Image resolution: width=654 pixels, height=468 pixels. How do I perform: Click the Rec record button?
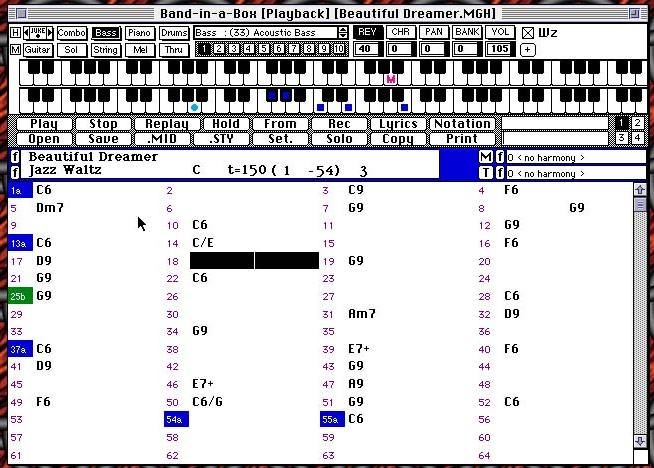click(339, 124)
